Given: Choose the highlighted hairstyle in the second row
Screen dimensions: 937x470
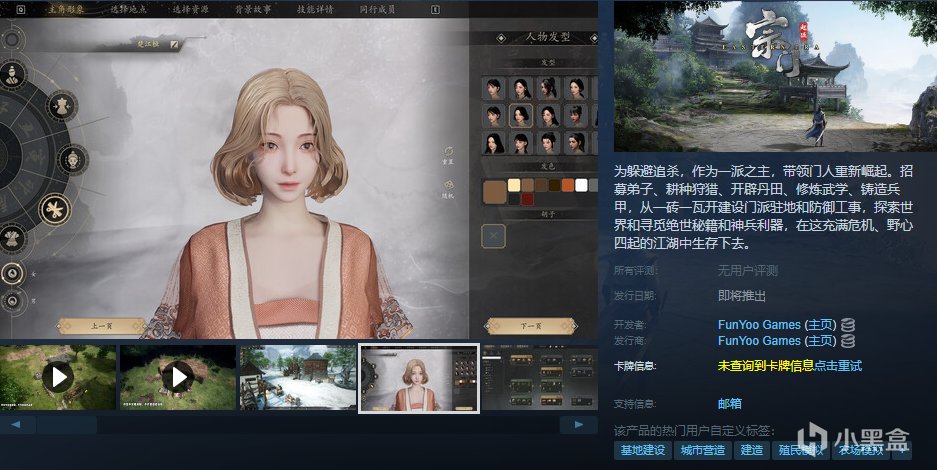Looking at the screenshot, I should (x=521, y=116).
